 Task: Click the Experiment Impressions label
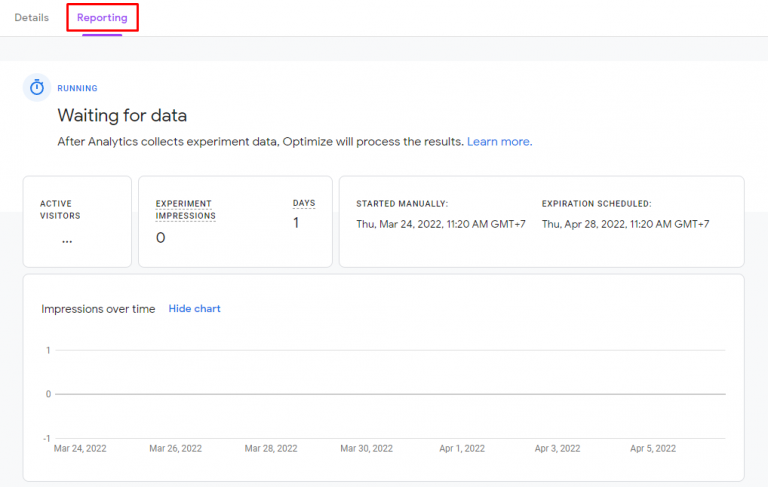pos(185,209)
